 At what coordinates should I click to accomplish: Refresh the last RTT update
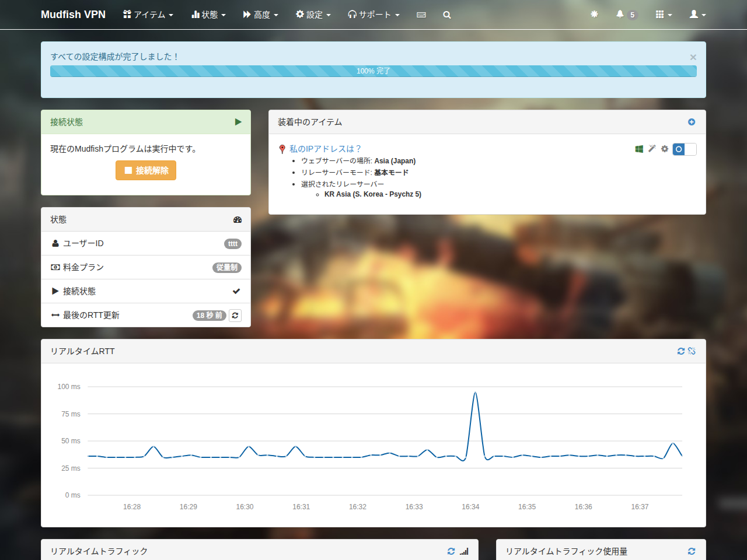click(x=235, y=316)
